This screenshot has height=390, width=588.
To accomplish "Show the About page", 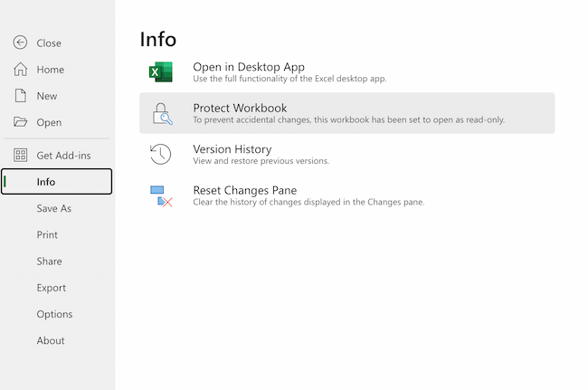I will pos(51,341).
